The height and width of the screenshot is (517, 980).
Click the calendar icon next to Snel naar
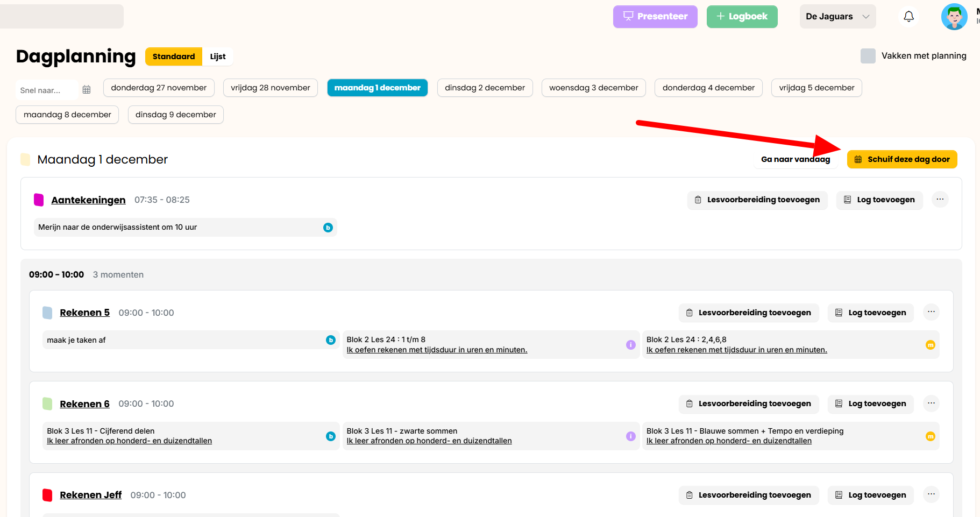coord(87,90)
